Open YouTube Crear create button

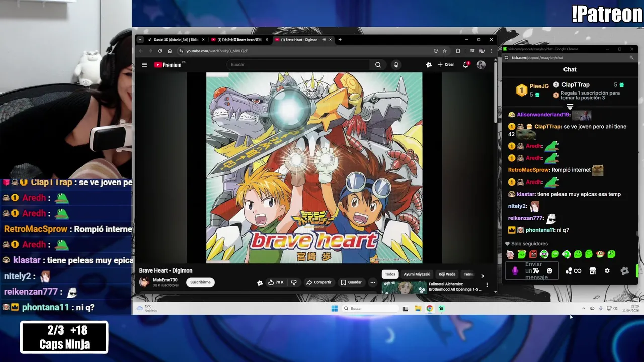446,65
